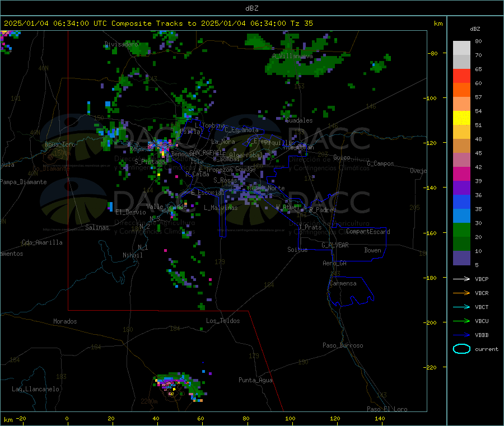The width and height of the screenshot is (504, 426).
Task: Click the J_Prats map label
Action: point(310,227)
